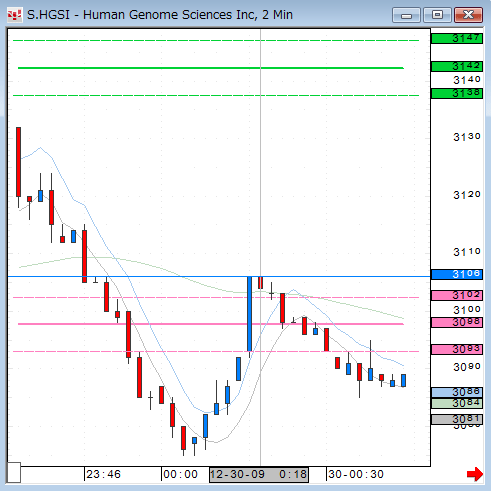The image size is (491, 491).
Task: Select the pink 3102 price label
Action: [x=457, y=295]
